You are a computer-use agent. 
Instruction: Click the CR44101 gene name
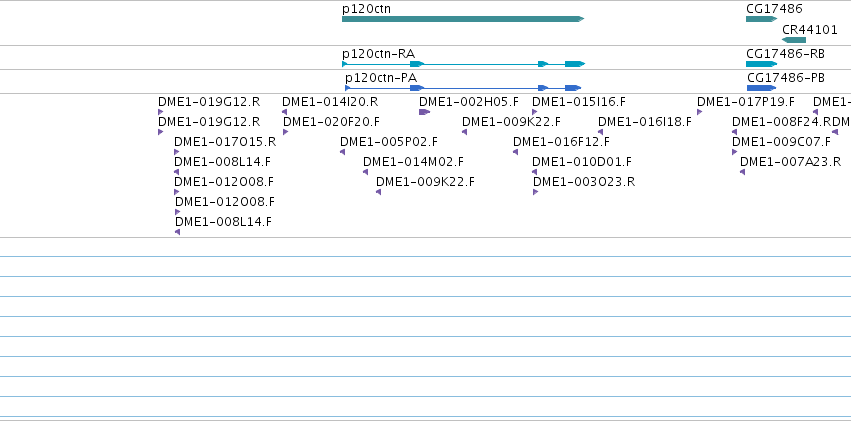pos(810,30)
